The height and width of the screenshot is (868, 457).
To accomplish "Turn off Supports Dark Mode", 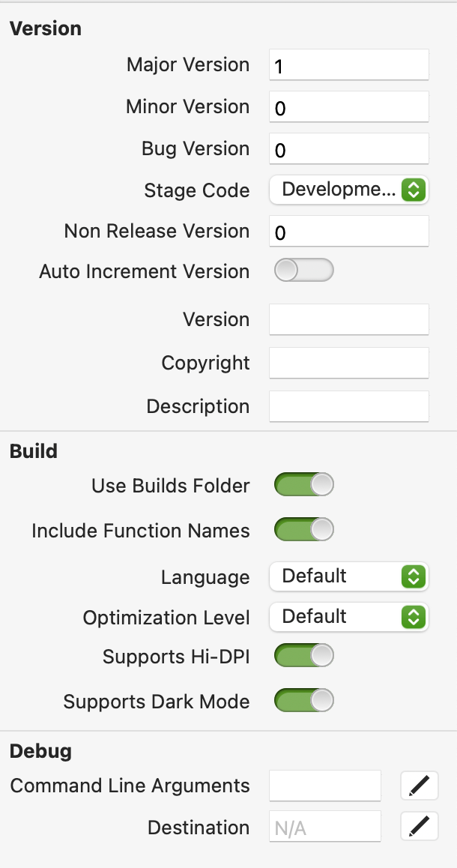I will pos(303,700).
